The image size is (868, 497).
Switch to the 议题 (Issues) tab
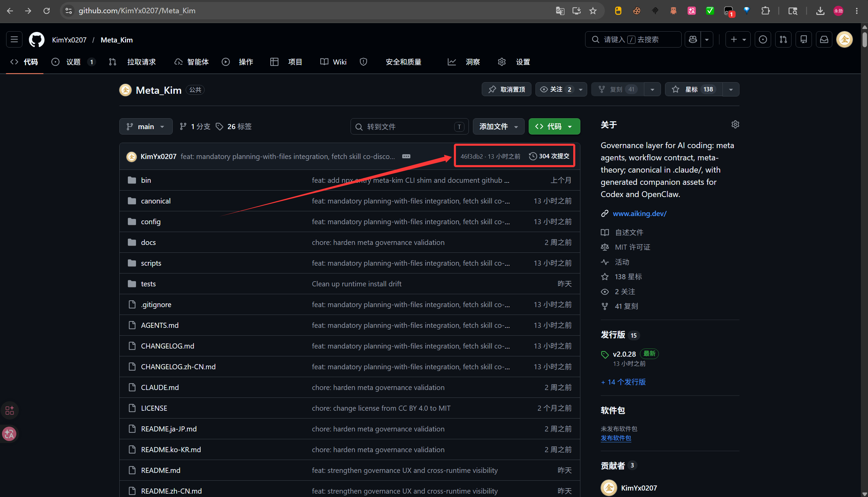(x=73, y=62)
